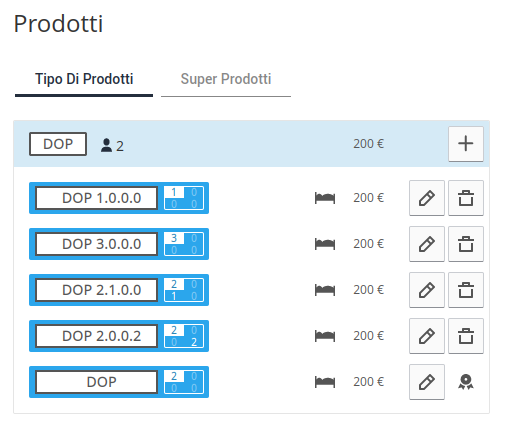Click the DOP 1.0.0.0 name tag

[x=97, y=198]
